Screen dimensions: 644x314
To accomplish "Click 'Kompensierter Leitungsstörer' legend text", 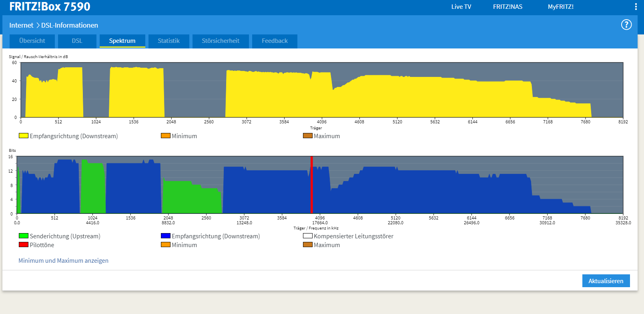I will pyautogui.click(x=353, y=236).
